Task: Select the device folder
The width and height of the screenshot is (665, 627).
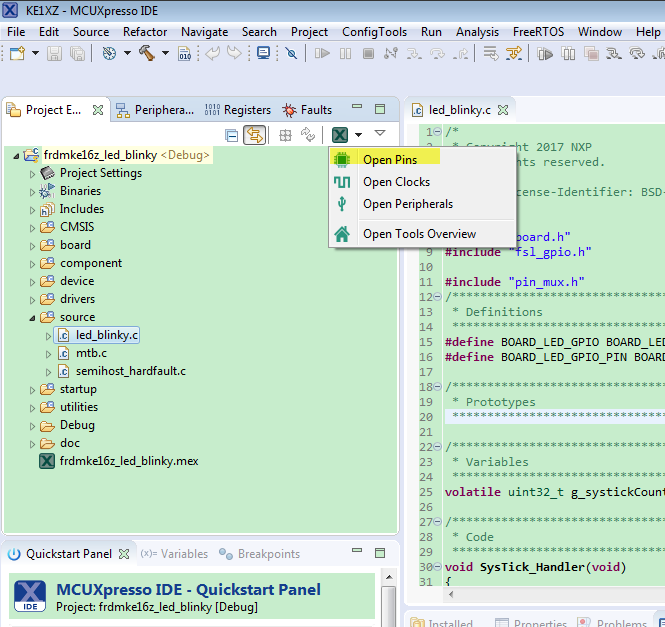Action: coord(77,281)
